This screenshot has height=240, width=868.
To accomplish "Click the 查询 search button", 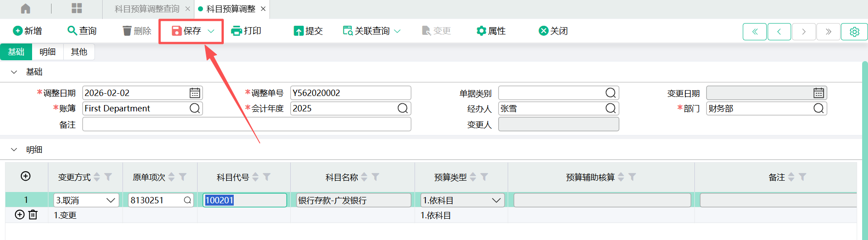I will pos(82,31).
